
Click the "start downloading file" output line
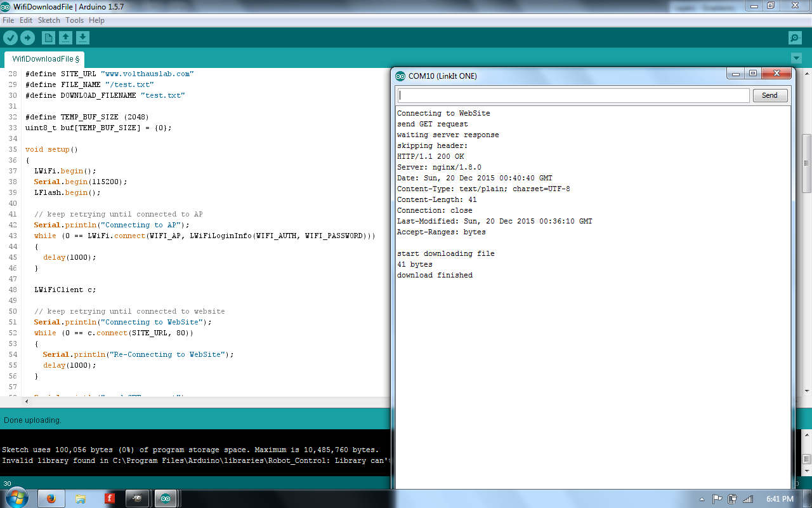pos(445,253)
